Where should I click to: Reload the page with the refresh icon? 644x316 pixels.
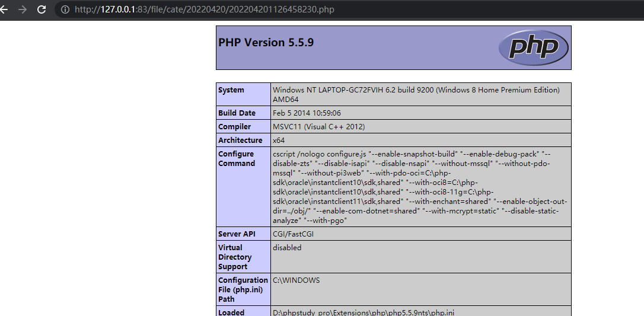point(42,9)
